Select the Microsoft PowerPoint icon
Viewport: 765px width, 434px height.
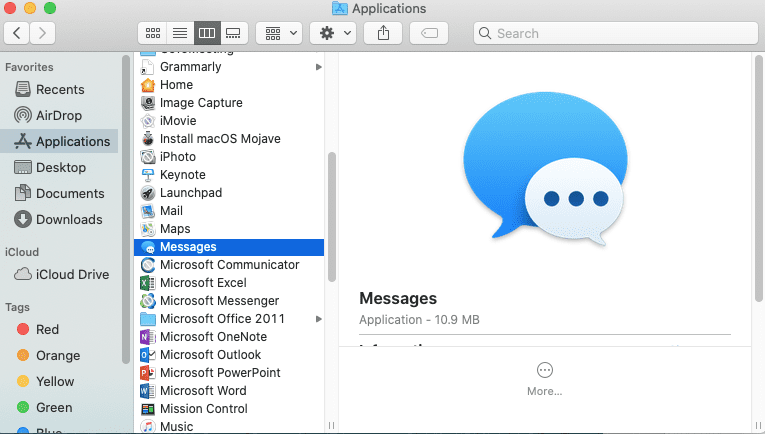[148, 373]
